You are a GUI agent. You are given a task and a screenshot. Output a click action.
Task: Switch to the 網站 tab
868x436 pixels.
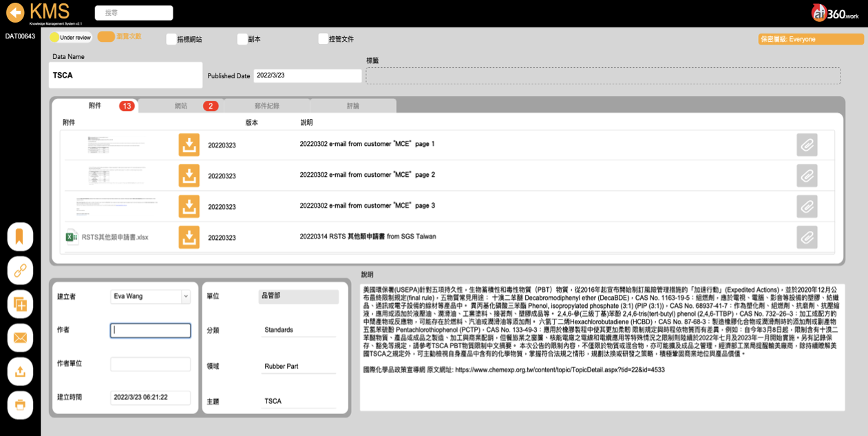coord(181,106)
